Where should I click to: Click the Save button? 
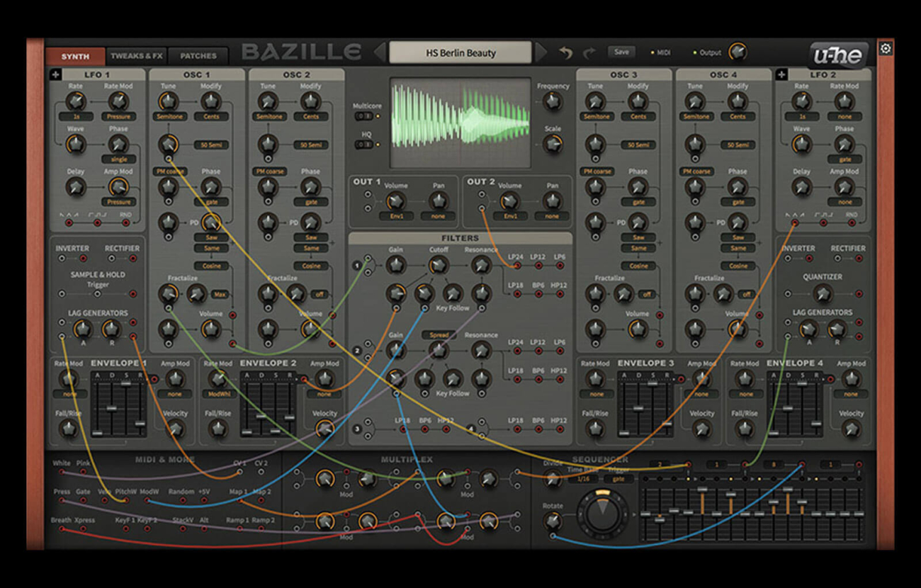[x=621, y=52]
